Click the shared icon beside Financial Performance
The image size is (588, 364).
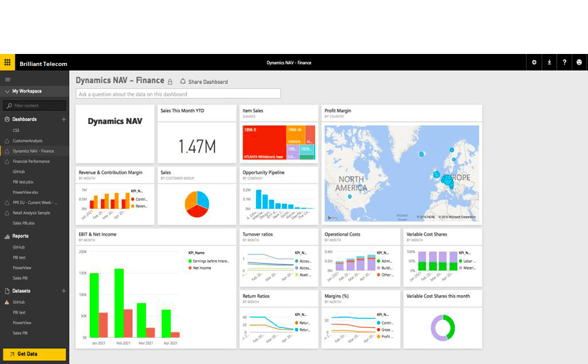click(x=7, y=161)
